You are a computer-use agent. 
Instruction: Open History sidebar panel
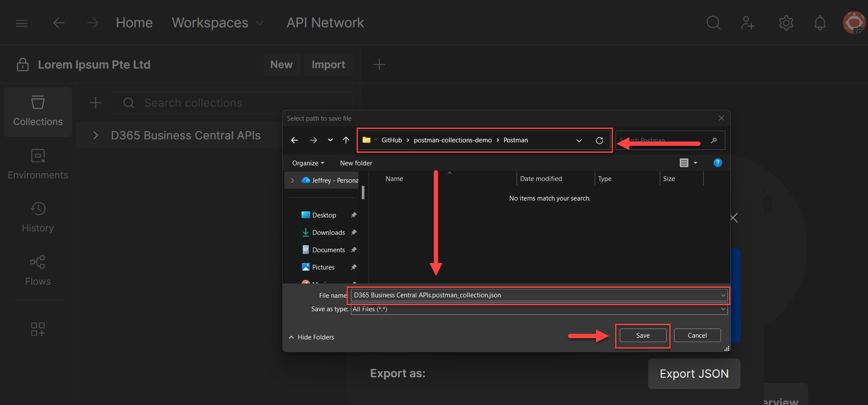(x=38, y=218)
